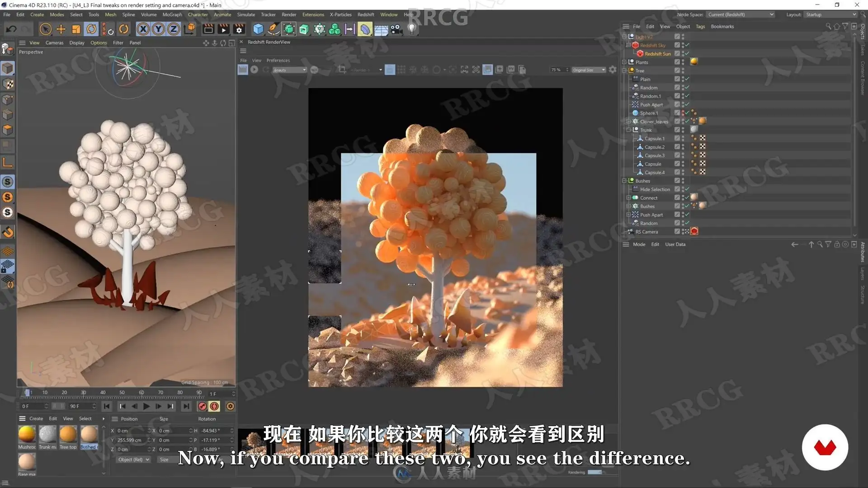868x488 pixels.
Task: Select the Tree top material swatch
Action: coord(68,434)
